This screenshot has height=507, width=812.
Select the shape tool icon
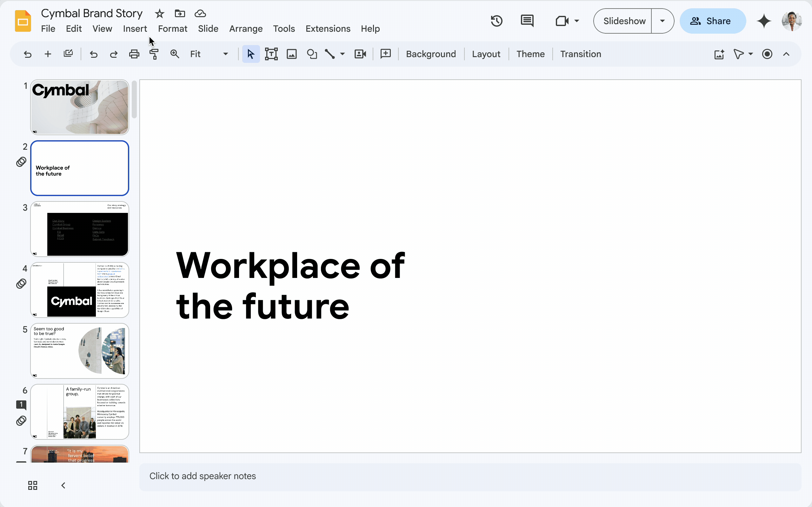pos(312,54)
